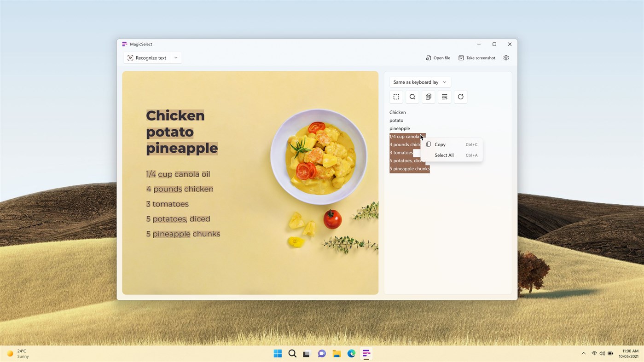
Task: Launch Microsoft Edge from the taskbar
Action: point(351,353)
